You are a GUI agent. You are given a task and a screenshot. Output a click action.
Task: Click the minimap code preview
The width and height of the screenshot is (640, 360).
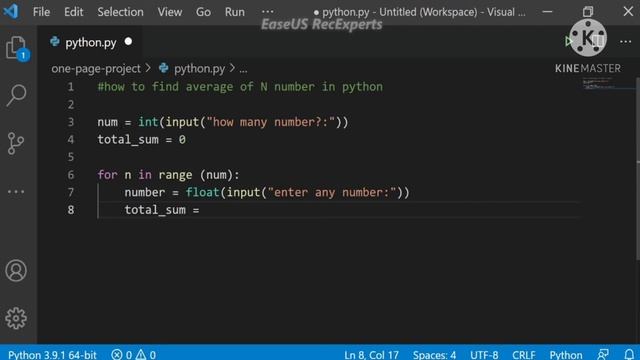[x=599, y=83]
